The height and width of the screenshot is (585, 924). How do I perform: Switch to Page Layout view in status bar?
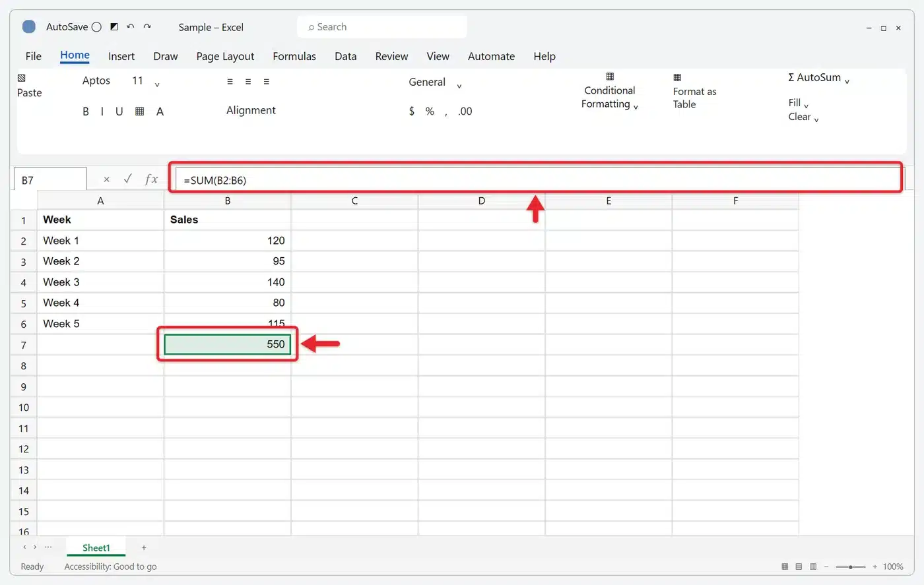coord(799,567)
